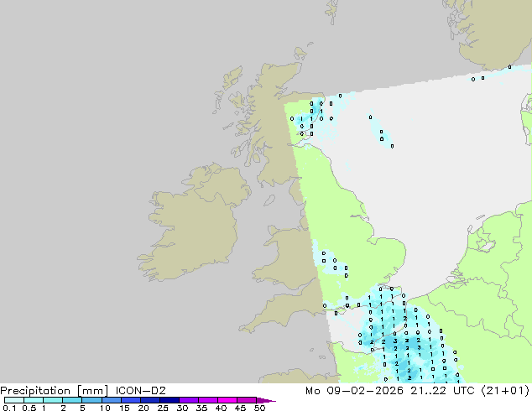Click the 0.5–1 mm legend color swatch

coord(34,400)
